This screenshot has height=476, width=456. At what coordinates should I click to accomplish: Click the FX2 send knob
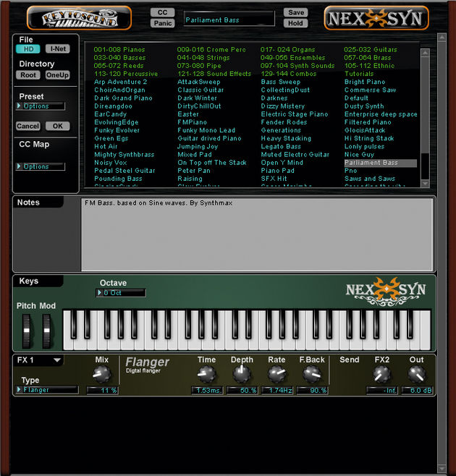pyautogui.click(x=381, y=374)
